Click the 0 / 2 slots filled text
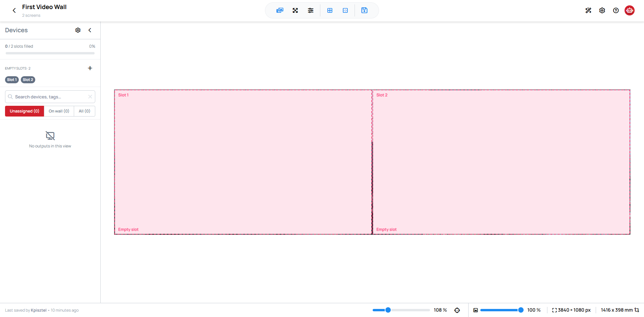The height and width of the screenshot is (317, 644). 19,46
